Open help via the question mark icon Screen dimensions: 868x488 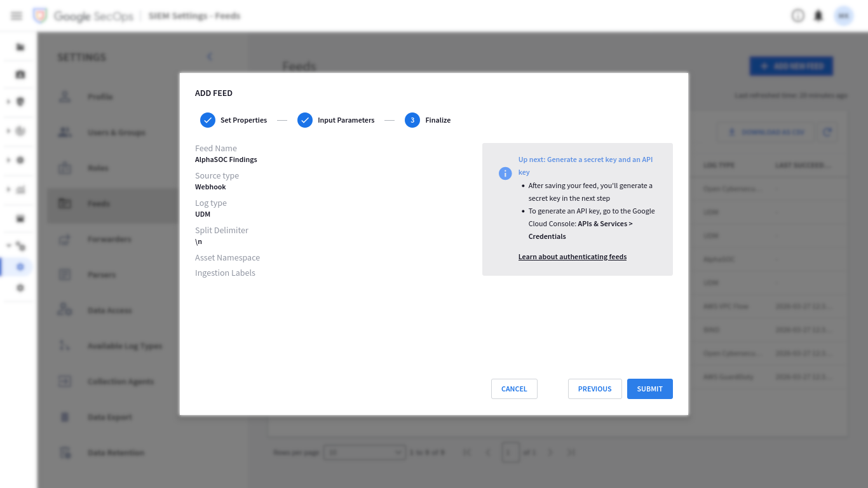pos(798,15)
